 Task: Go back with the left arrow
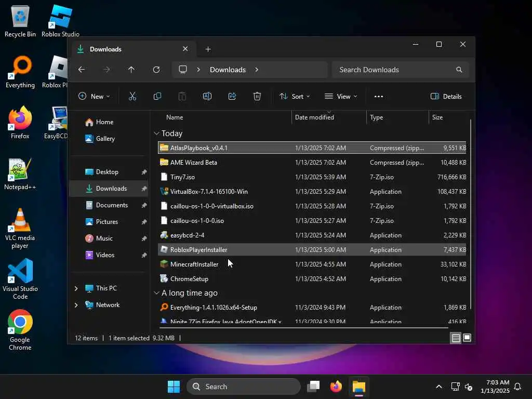(82, 70)
